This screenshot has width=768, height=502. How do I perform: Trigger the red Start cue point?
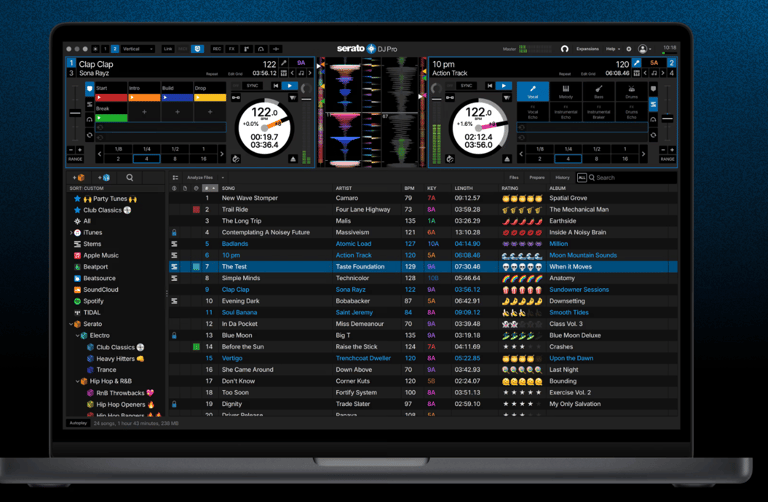coord(111,97)
